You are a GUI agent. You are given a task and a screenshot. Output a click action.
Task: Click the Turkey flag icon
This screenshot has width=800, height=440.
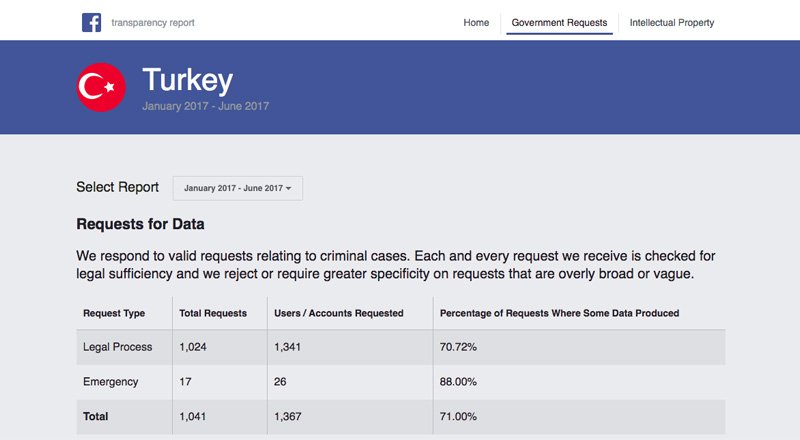point(101,87)
